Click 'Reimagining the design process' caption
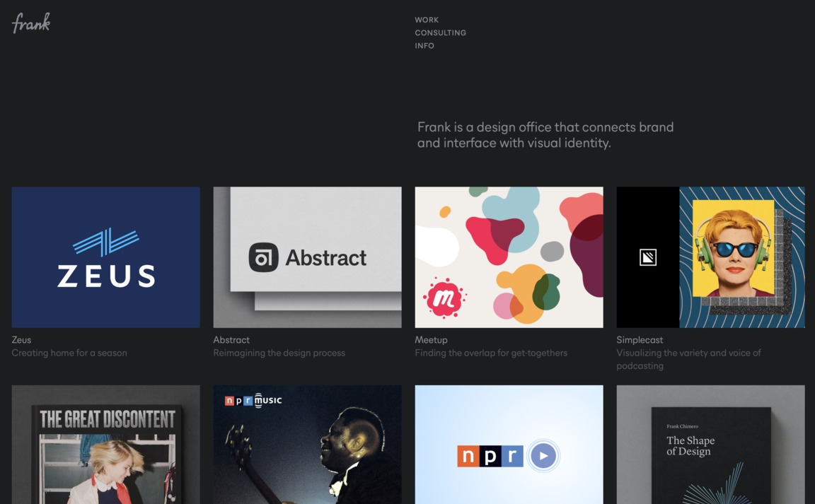 click(279, 353)
